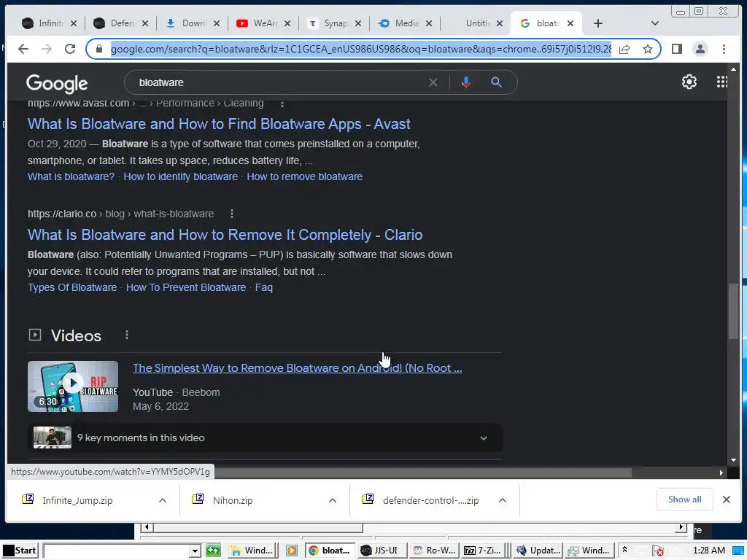Open the Avast What Is Bloatware result

tap(219, 124)
